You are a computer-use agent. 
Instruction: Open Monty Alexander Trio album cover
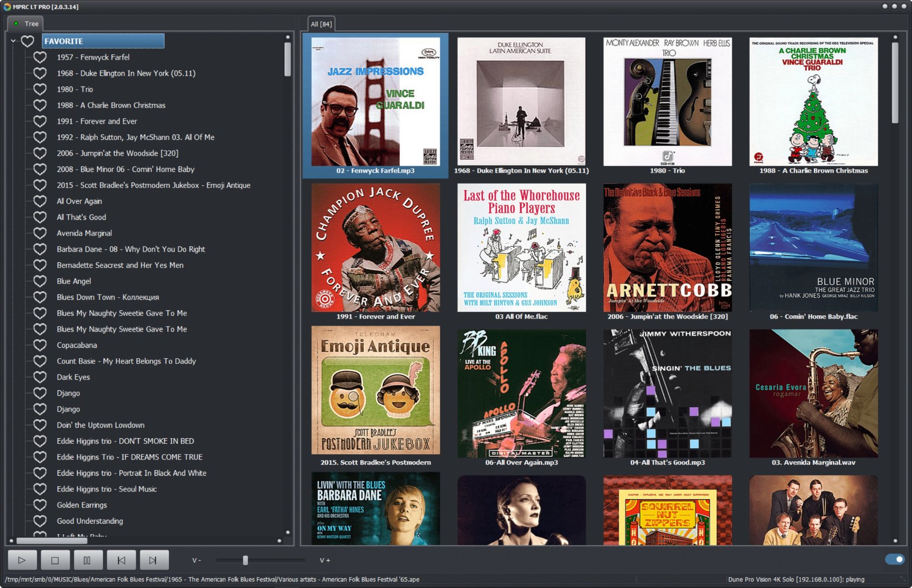(668, 102)
